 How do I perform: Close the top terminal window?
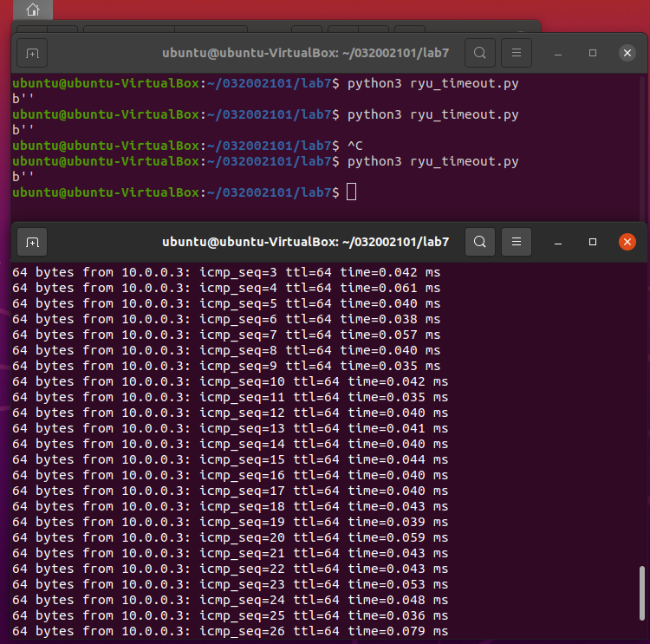pyautogui.click(x=627, y=53)
